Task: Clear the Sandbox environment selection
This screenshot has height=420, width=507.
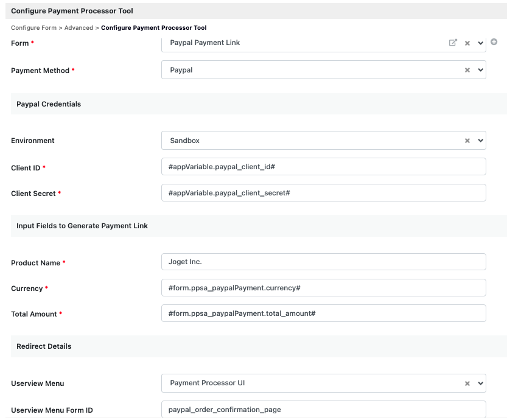Action: (x=467, y=141)
